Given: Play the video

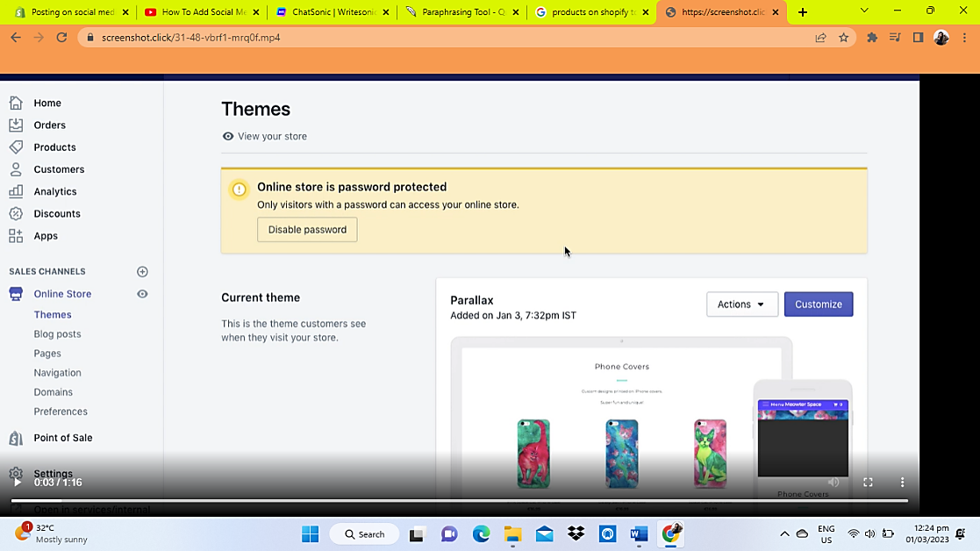Looking at the screenshot, I should (18, 483).
